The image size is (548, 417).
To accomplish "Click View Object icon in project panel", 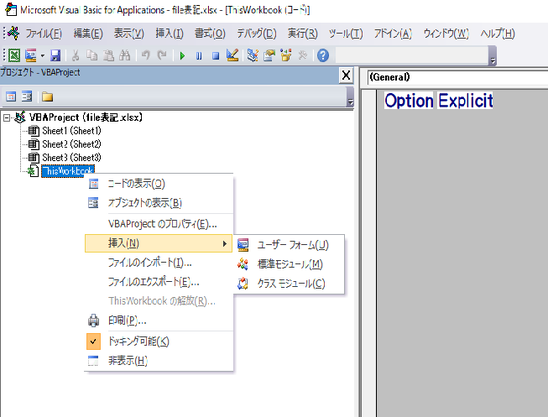I will click(x=27, y=96).
